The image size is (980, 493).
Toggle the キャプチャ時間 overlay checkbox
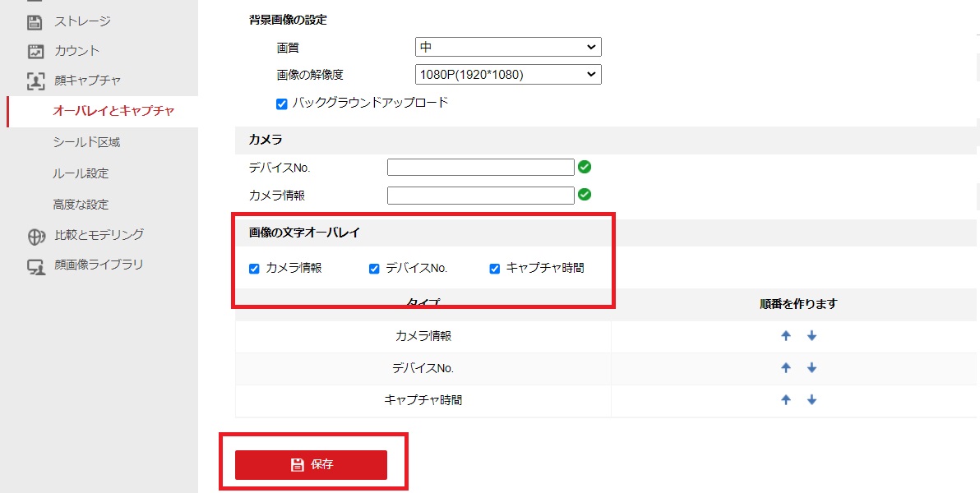tap(494, 268)
